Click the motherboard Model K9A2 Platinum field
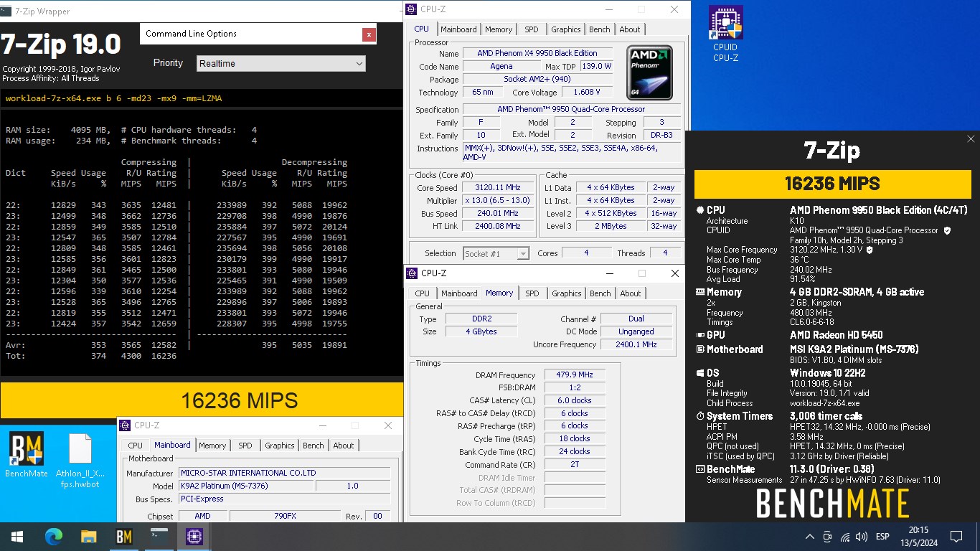Image resolution: width=980 pixels, height=551 pixels. (246, 486)
